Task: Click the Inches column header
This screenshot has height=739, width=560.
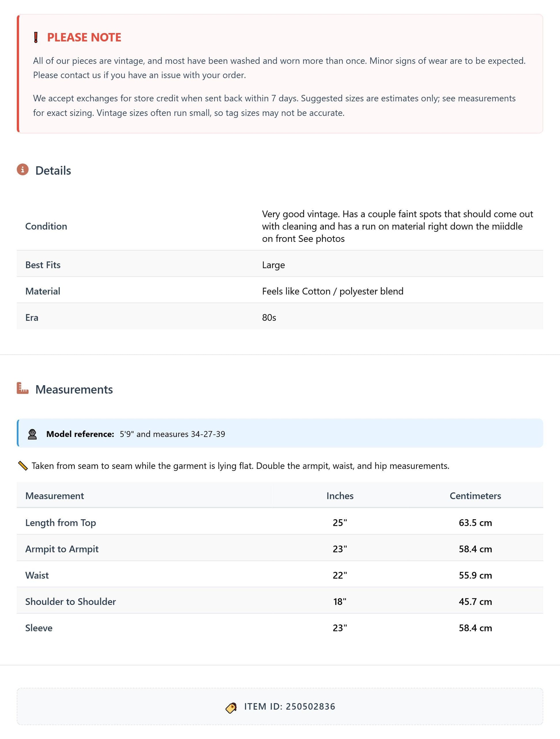Action: [x=340, y=496]
